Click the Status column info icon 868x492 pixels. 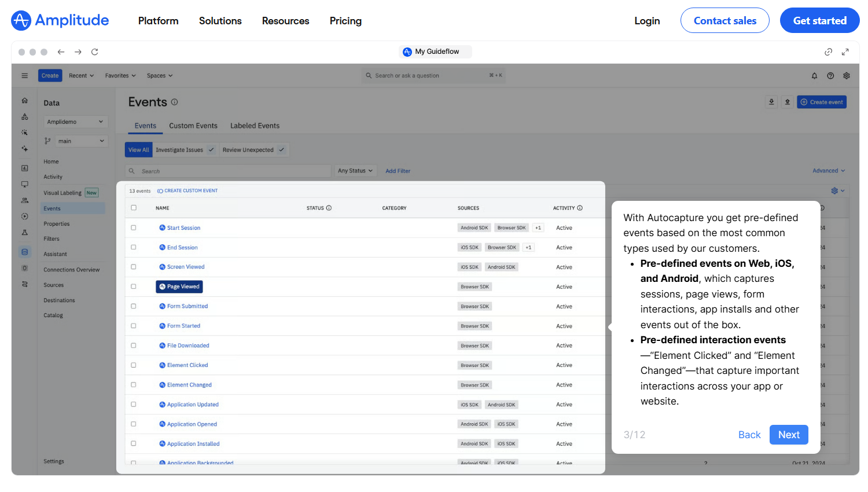(x=329, y=208)
